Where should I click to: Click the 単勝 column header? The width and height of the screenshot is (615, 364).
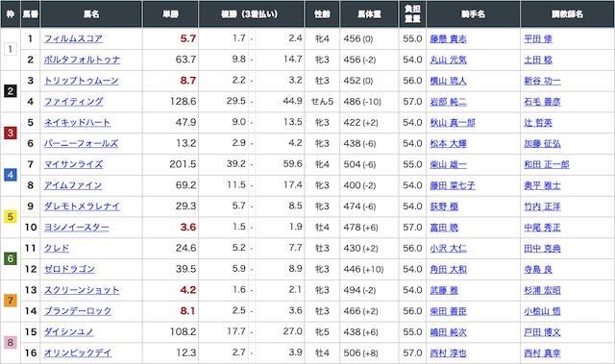tap(171, 14)
